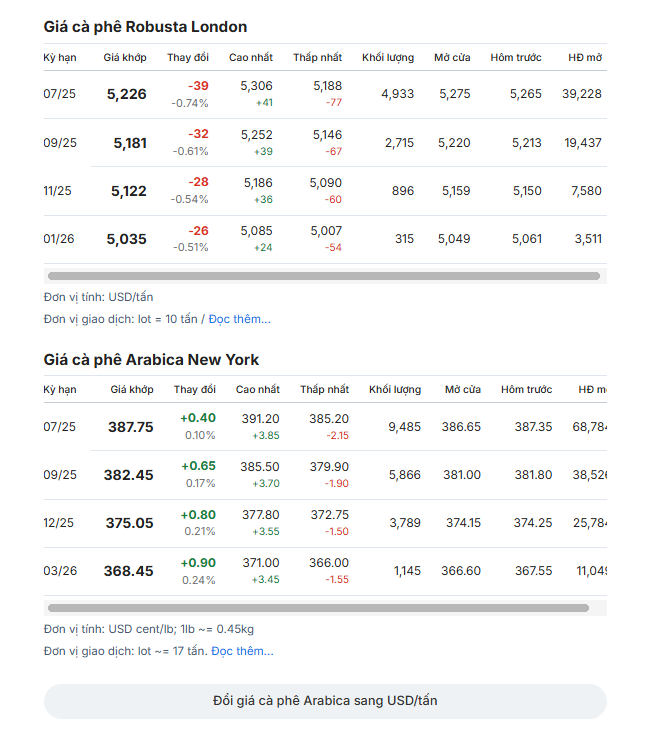Click the +0.40 change value
The width and height of the screenshot is (654, 737).
pos(198,418)
